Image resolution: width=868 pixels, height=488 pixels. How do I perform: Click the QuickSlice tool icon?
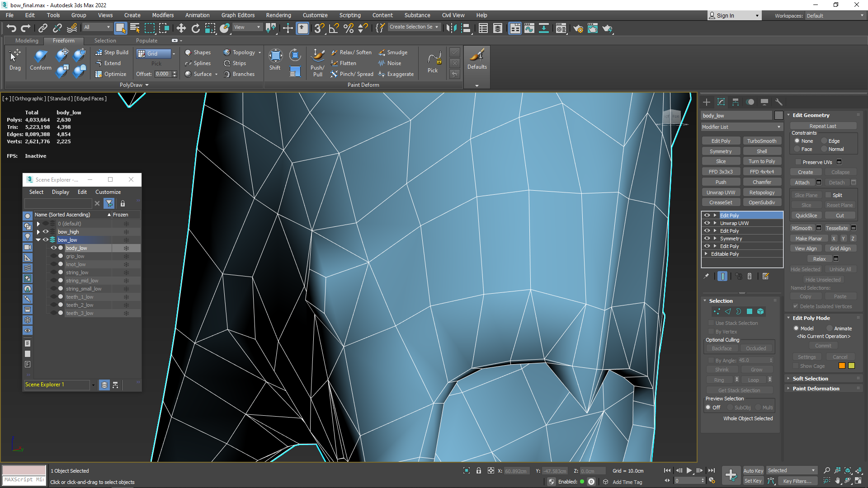[x=806, y=215]
